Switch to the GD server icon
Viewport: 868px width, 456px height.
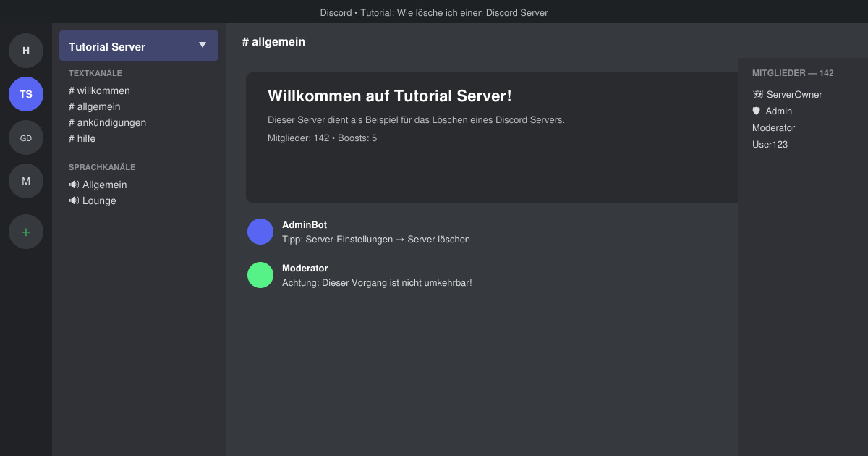(x=26, y=138)
